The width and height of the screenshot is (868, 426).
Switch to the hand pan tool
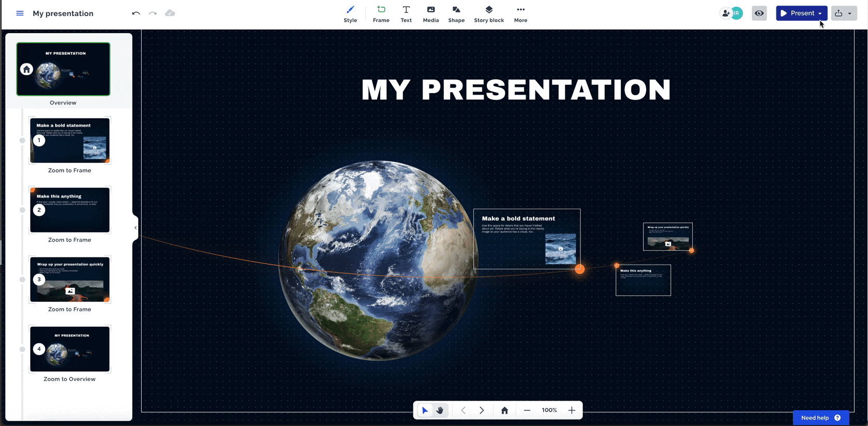tap(440, 410)
